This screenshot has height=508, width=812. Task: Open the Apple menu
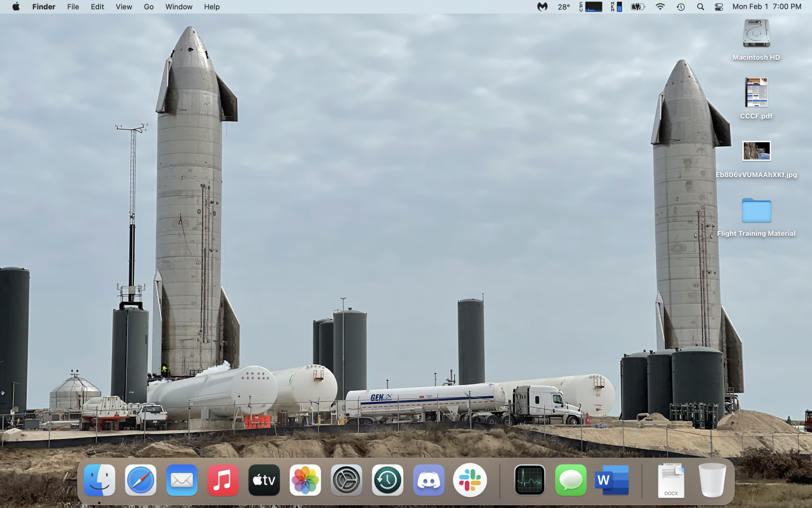pos(16,7)
